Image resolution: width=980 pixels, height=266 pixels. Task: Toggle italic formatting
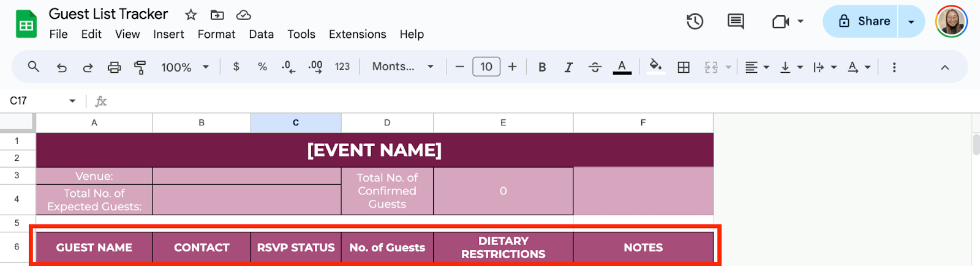click(x=568, y=67)
